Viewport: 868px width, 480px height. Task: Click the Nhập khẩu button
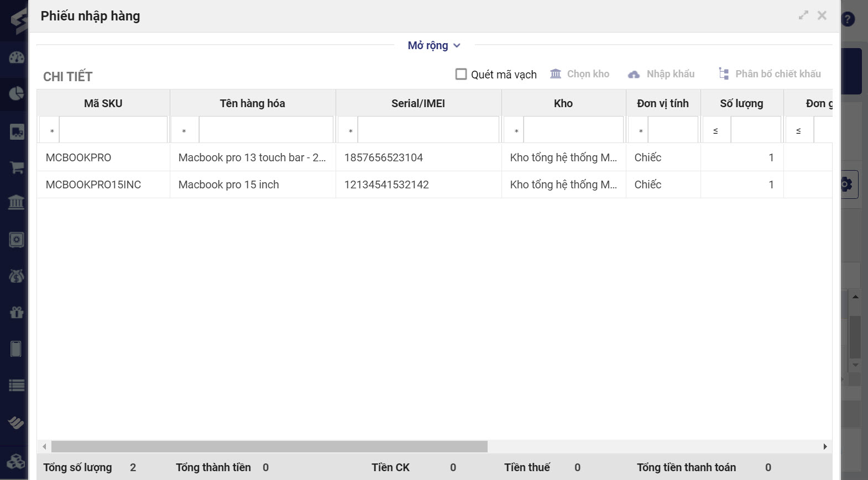tap(661, 74)
